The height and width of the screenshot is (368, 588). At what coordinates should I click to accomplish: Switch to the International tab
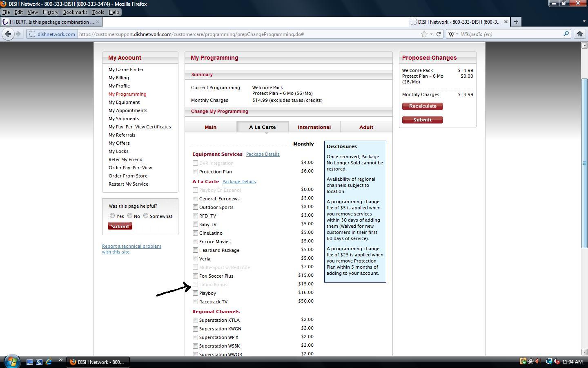pos(314,127)
